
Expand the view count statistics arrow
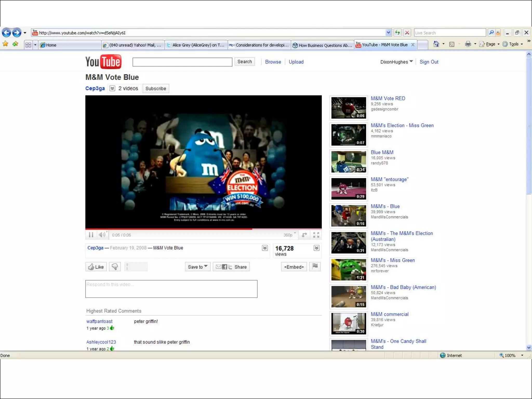(x=316, y=248)
